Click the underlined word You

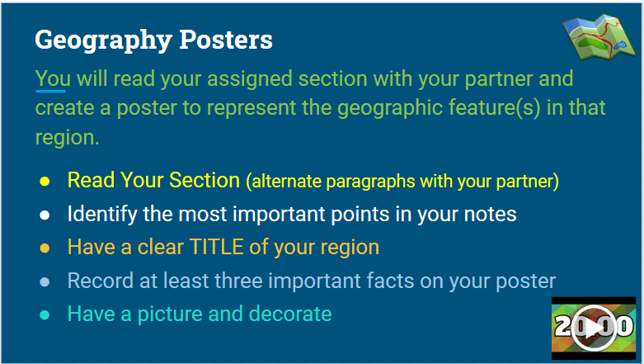(x=53, y=78)
